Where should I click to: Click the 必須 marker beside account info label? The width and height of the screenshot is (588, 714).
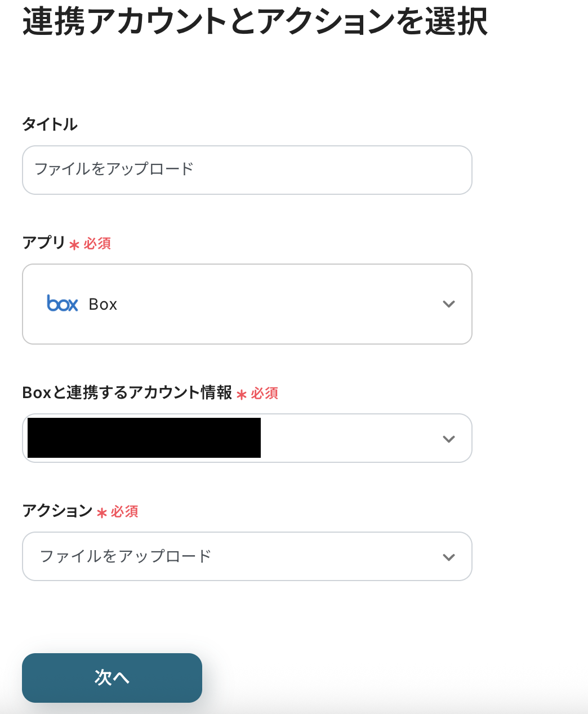coord(265,393)
